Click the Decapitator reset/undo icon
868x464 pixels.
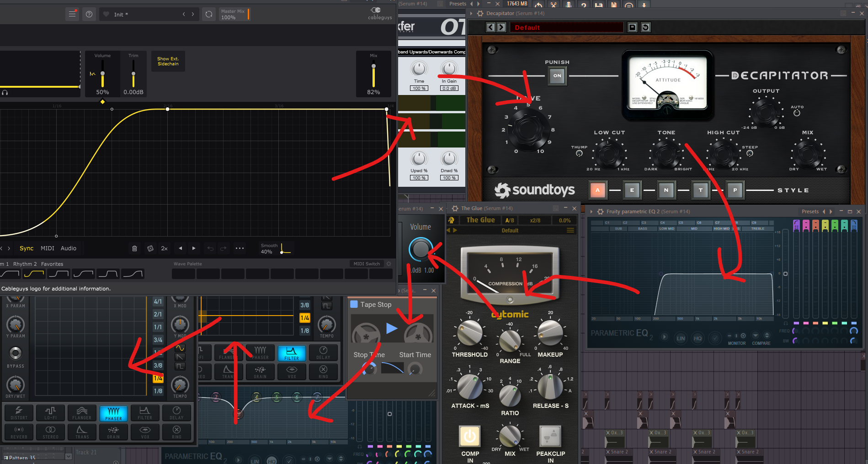coord(645,27)
